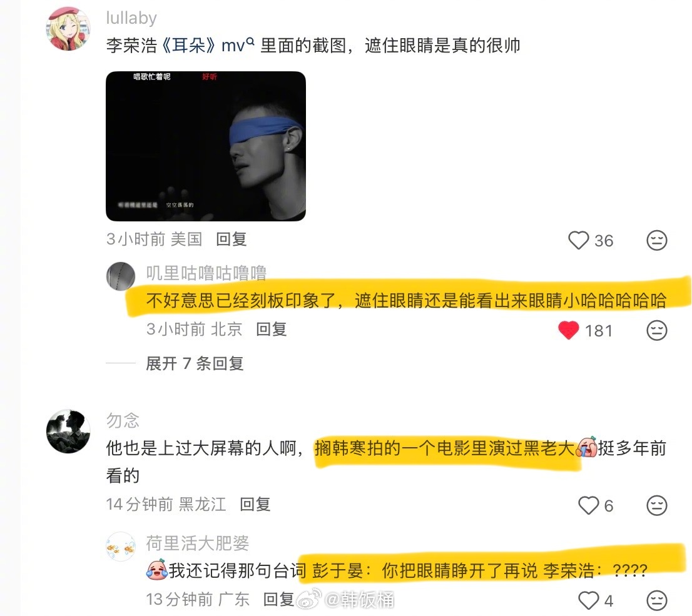The height and width of the screenshot is (616, 692).
Task: Reply to 勿念's comment from 黑龙江
Action: click(255, 504)
